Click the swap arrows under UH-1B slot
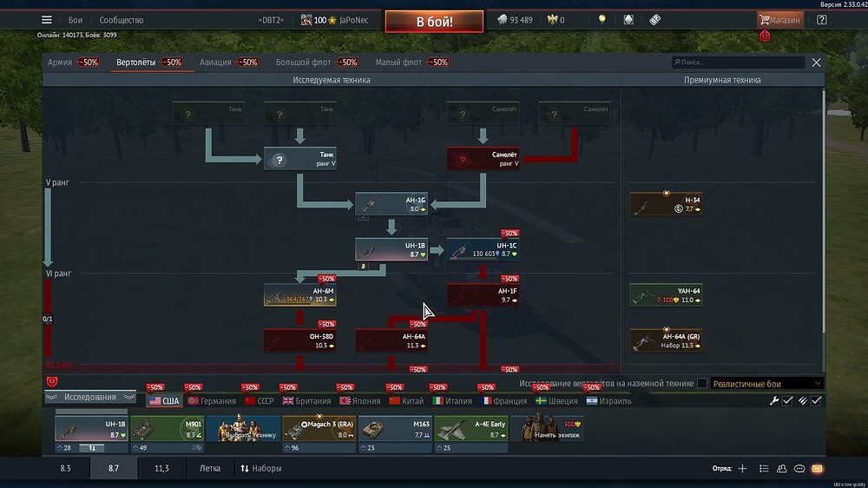The height and width of the screenshot is (488, 868). 92,447
